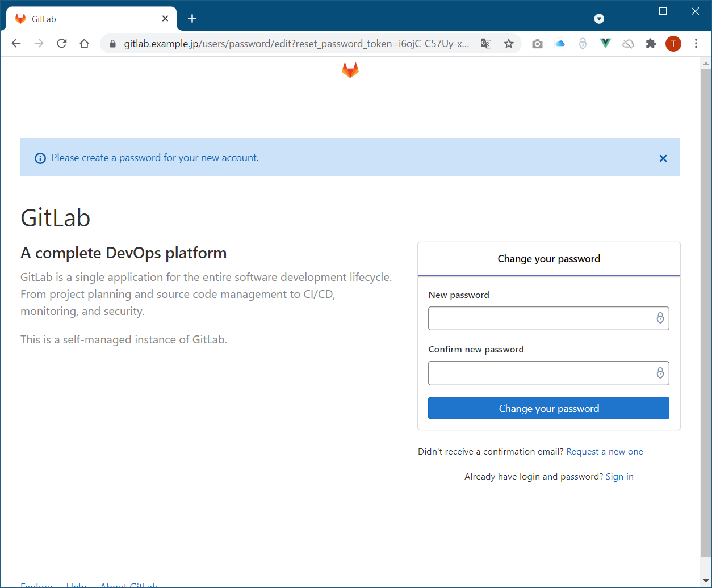Click 'A complete DevOps platform' heading
Screen dimensions: 712x588
(123, 253)
